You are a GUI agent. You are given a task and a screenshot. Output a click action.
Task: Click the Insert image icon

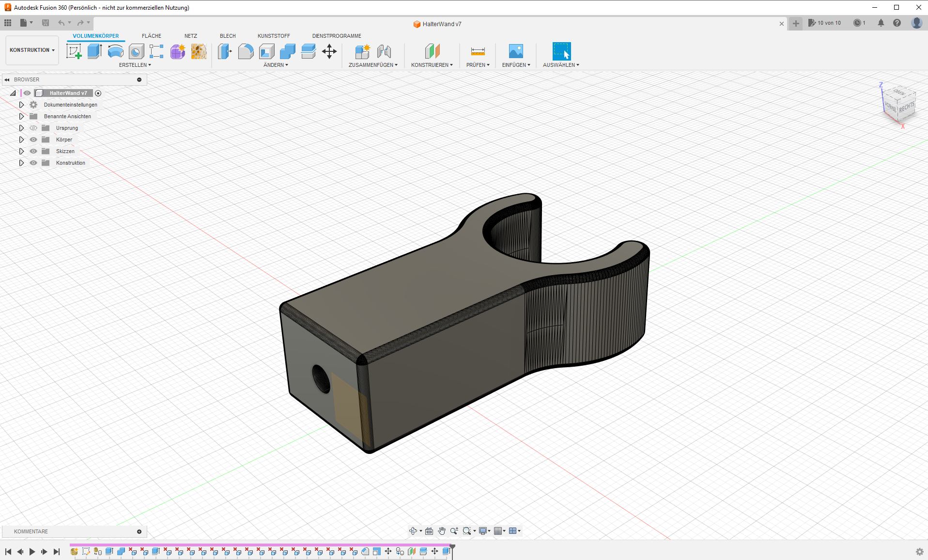[516, 51]
